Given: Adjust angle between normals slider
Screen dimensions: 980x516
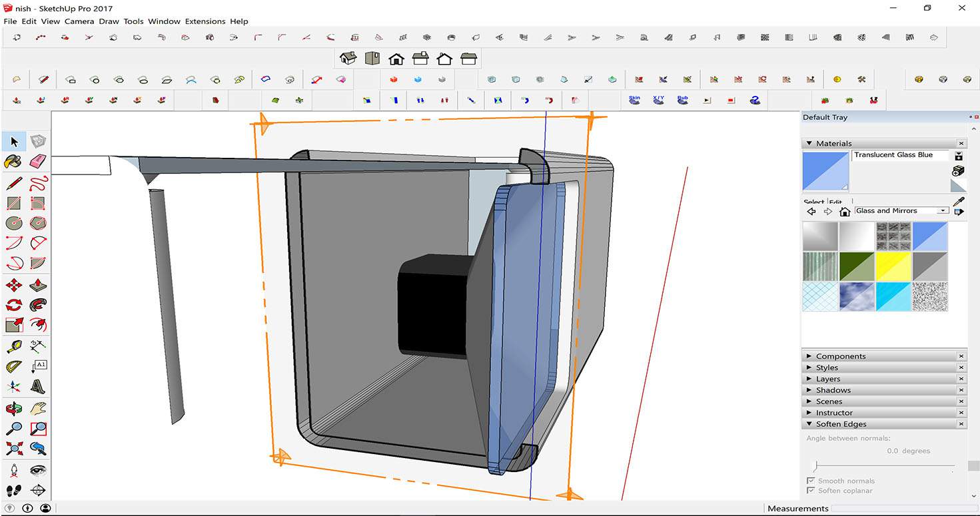Looking at the screenshot, I should [815, 466].
